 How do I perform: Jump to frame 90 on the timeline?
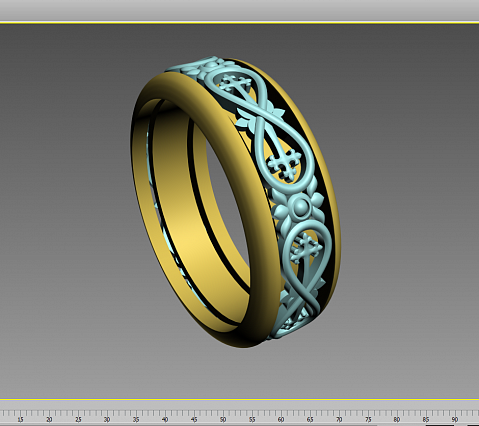click(455, 419)
